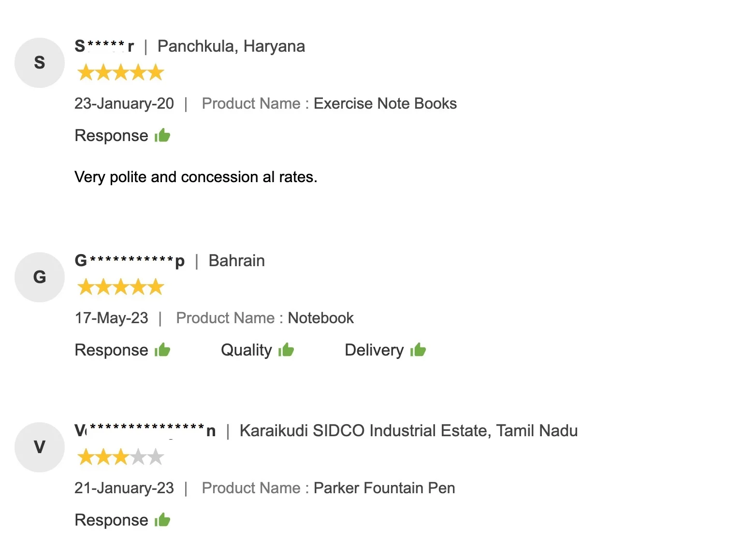The image size is (756, 542).
Task: Click three-star rating of Karaikudi reviewer
Action: pos(120,457)
